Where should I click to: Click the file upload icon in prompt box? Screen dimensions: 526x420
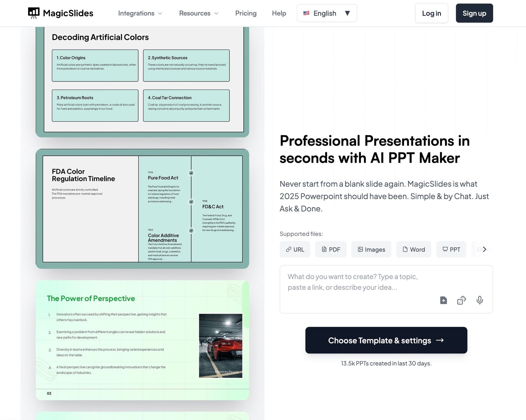[443, 300]
